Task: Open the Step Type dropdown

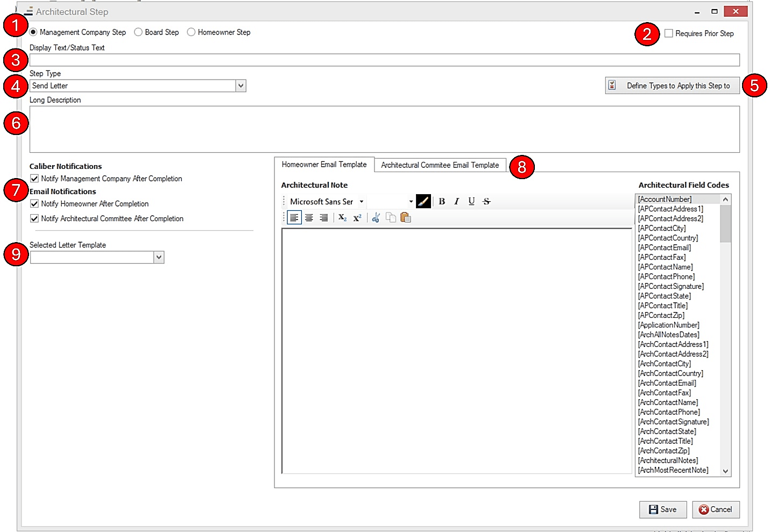Action: (x=241, y=86)
